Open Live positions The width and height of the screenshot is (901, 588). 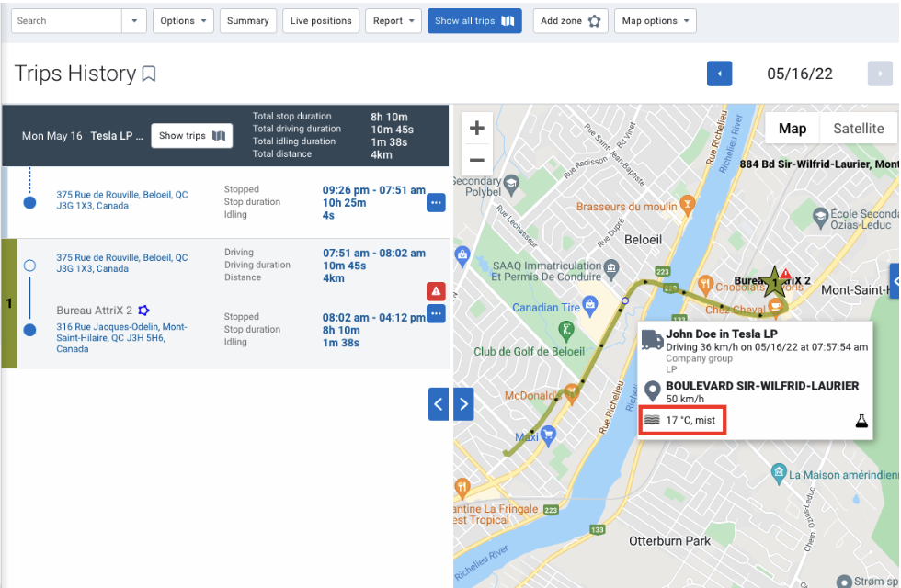pos(321,20)
